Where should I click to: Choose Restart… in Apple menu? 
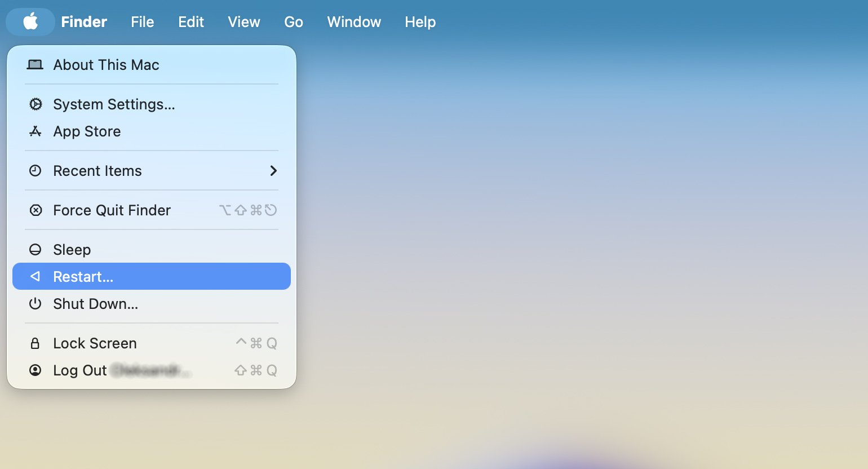(x=152, y=276)
